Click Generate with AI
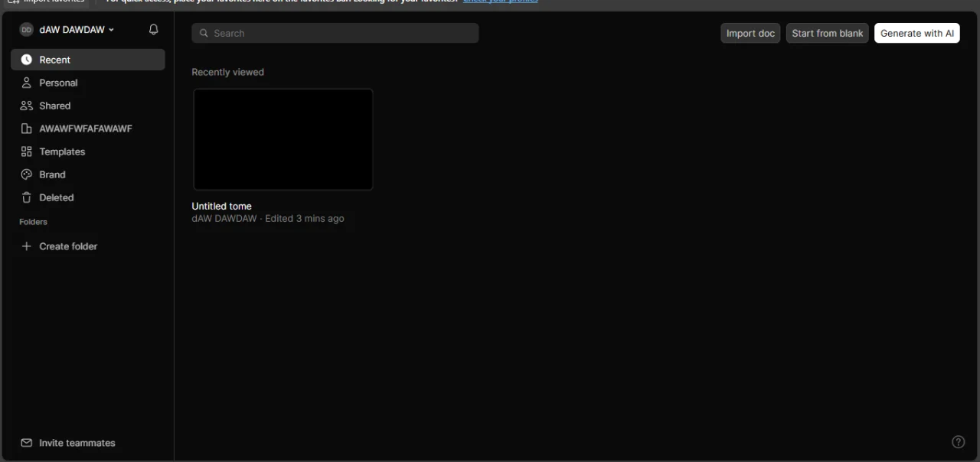980x462 pixels. pos(917,33)
